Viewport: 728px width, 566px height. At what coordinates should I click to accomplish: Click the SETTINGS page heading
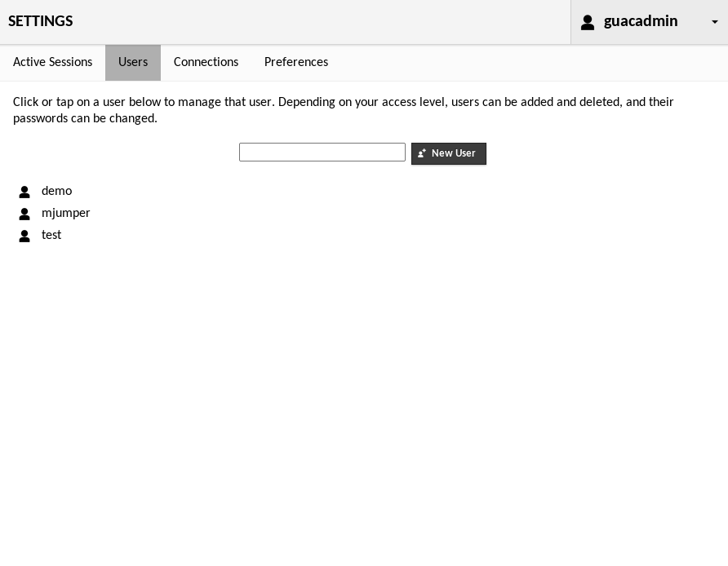tap(41, 21)
